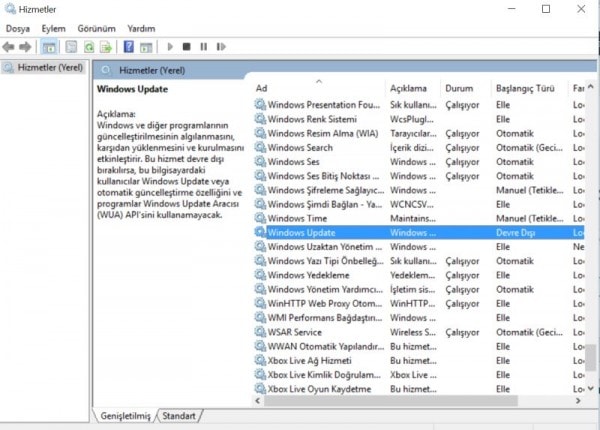Select Windows Resim Alma (WIA) service
The height and width of the screenshot is (430, 600).
pyautogui.click(x=419, y=134)
